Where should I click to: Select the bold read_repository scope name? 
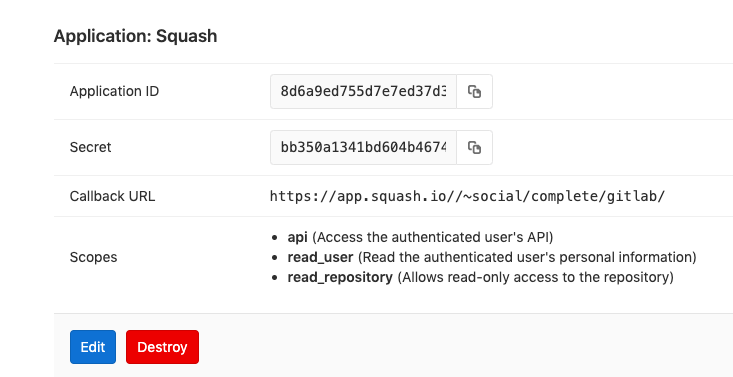click(340, 277)
